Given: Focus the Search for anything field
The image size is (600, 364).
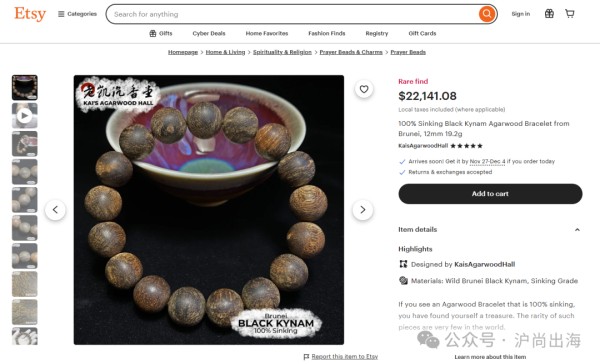Looking at the screenshot, I should point(295,14).
